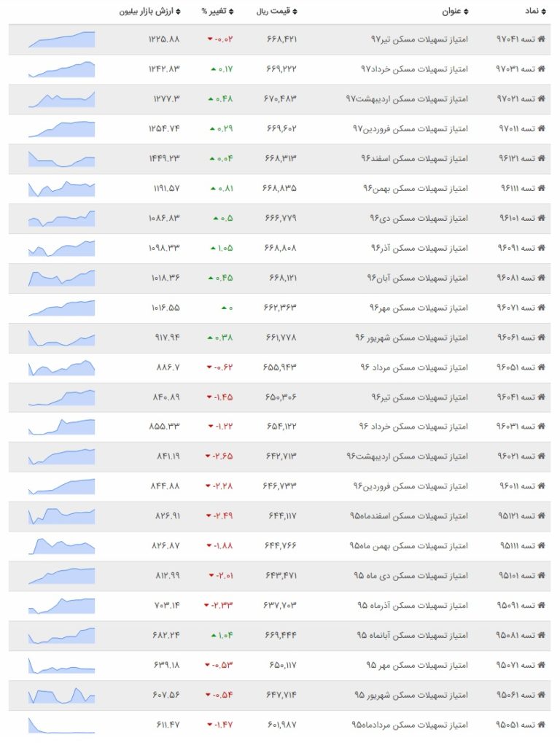Screen dimensions: 560x748
Task: Click home icon beside symbol تسه ۹۵۰۵۱
Action: point(541,724)
